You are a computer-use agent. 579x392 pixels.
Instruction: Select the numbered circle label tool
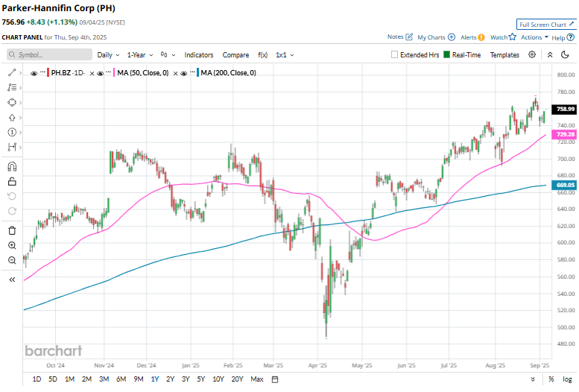coord(12,132)
